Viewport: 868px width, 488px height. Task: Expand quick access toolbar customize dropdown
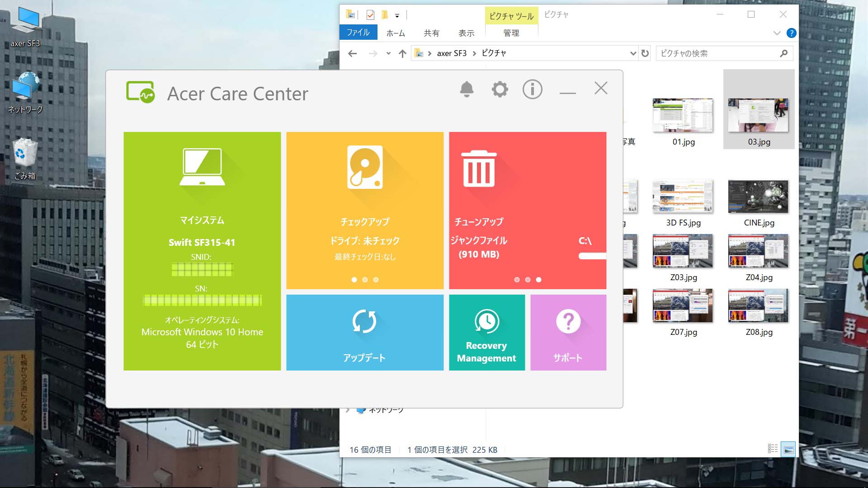(x=397, y=15)
